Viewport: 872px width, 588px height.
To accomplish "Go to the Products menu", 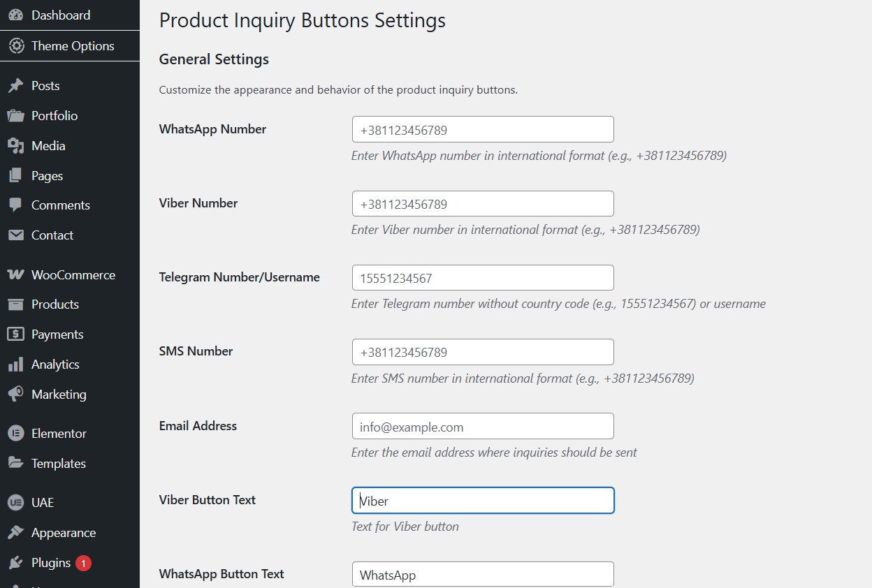I will point(54,304).
